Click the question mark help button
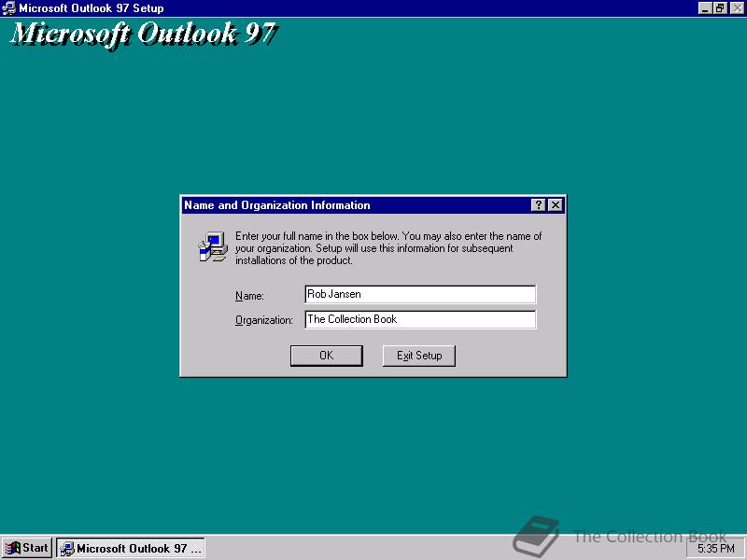The image size is (747, 560). [538, 205]
